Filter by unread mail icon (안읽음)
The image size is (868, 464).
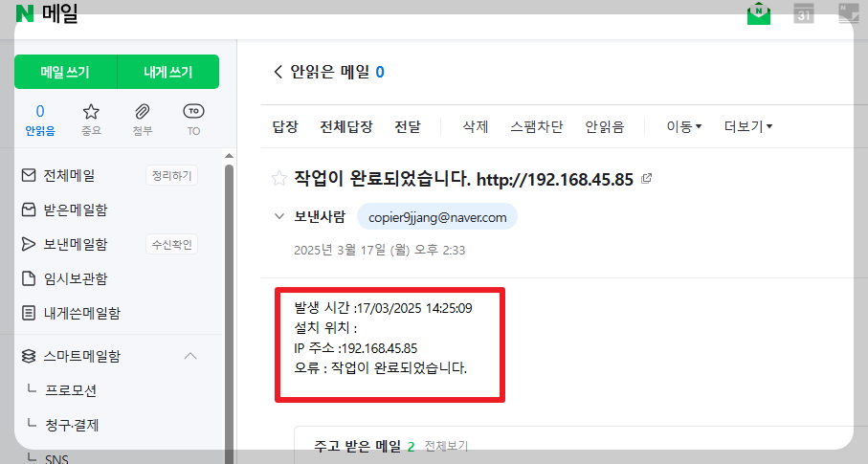(40, 120)
